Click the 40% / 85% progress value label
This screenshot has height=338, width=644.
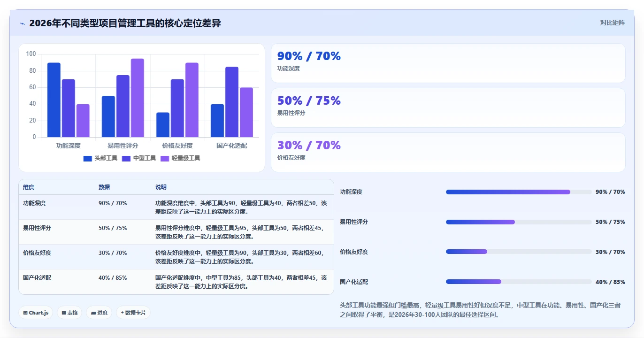click(x=610, y=282)
